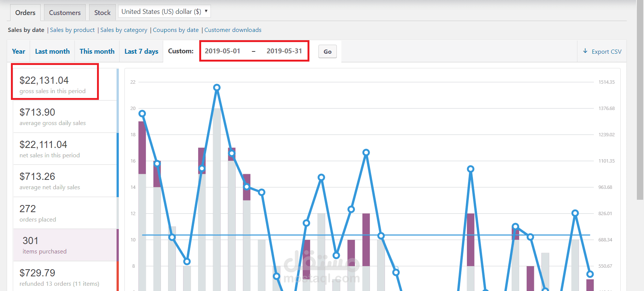Open the Orders tab

click(x=25, y=13)
